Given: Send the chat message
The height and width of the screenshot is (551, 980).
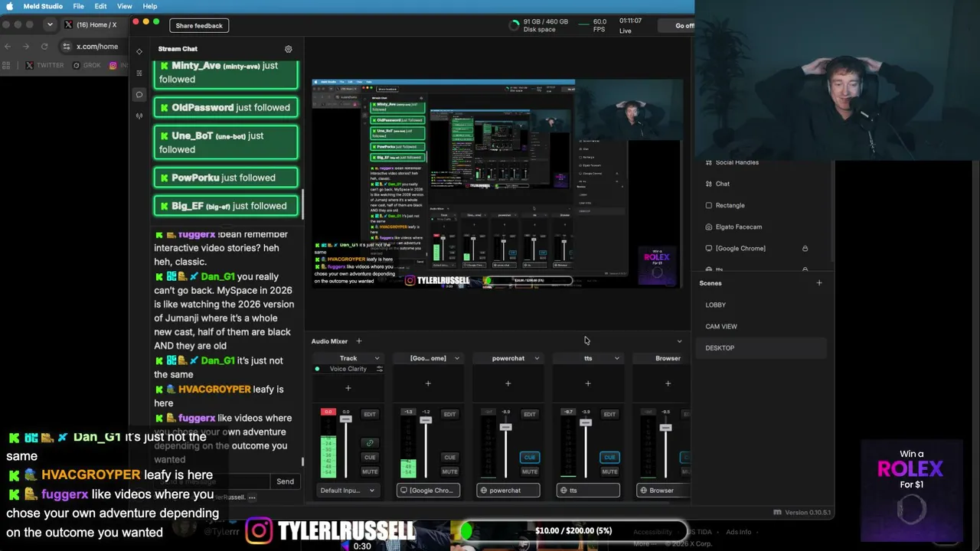Looking at the screenshot, I should 285,481.
